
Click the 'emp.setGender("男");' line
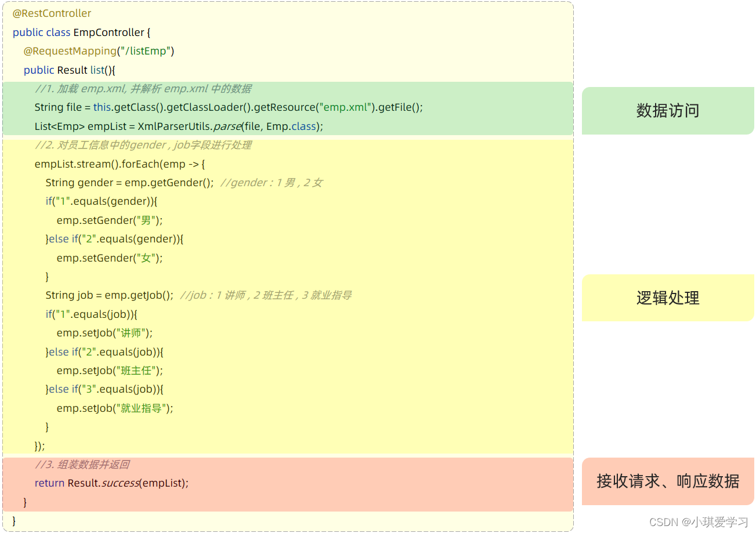coord(110,220)
